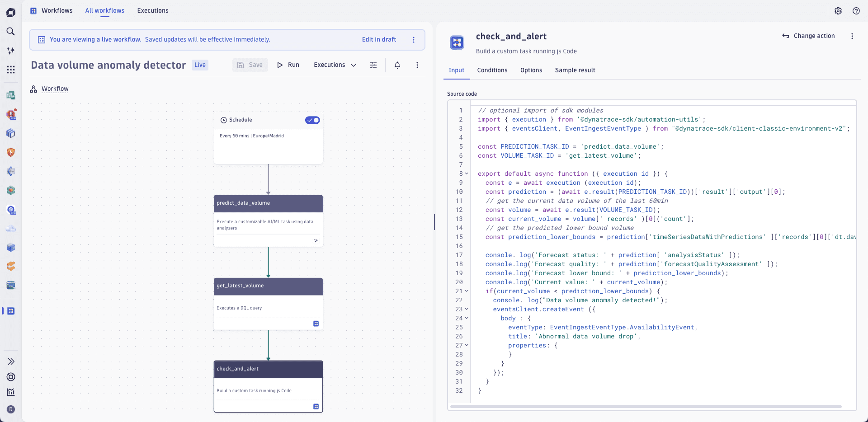Click the Dynatrace logo in top left corner
The width and height of the screenshot is (868, 422).
pos(11,12)
